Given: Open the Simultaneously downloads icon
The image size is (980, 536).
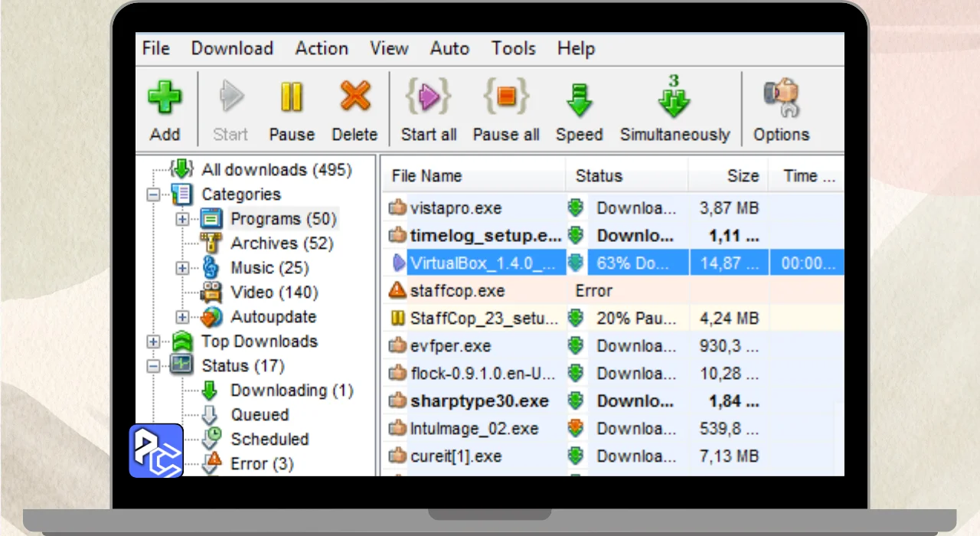Looking at the screenshot, I should pyautogui.click(x=675, y=98).
